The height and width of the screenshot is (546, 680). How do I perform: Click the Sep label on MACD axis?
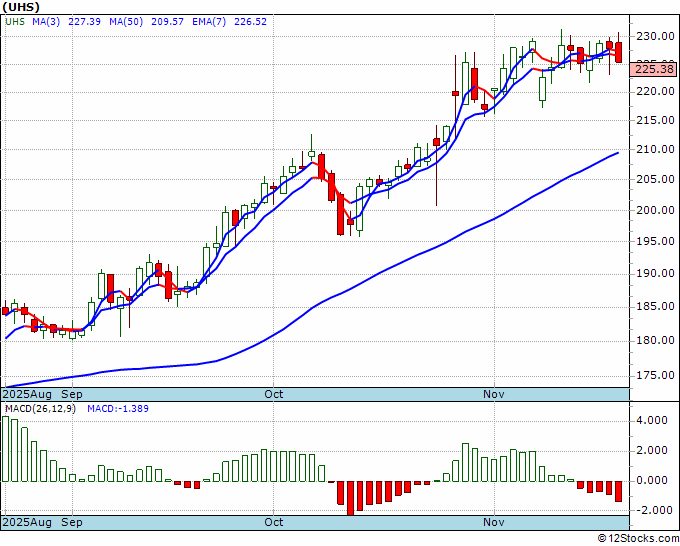click(x=72, y=522)
